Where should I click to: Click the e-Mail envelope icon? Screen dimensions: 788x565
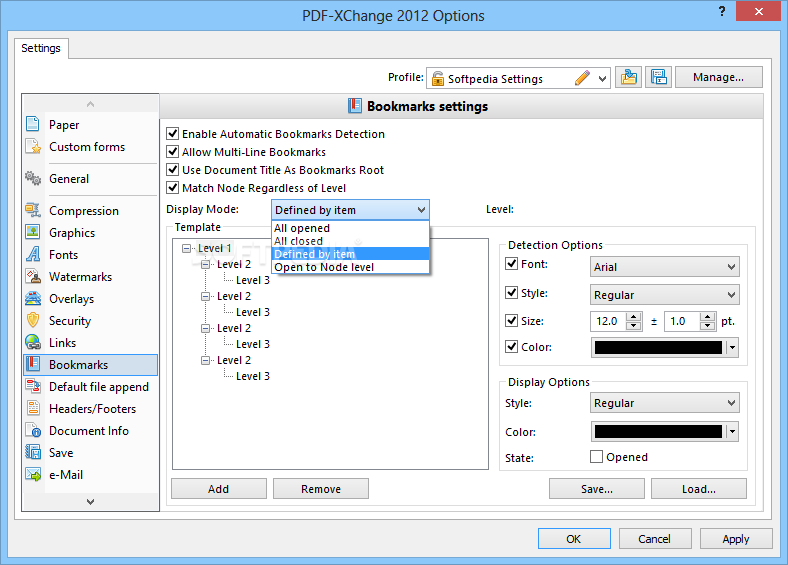[x=33, y=474]
